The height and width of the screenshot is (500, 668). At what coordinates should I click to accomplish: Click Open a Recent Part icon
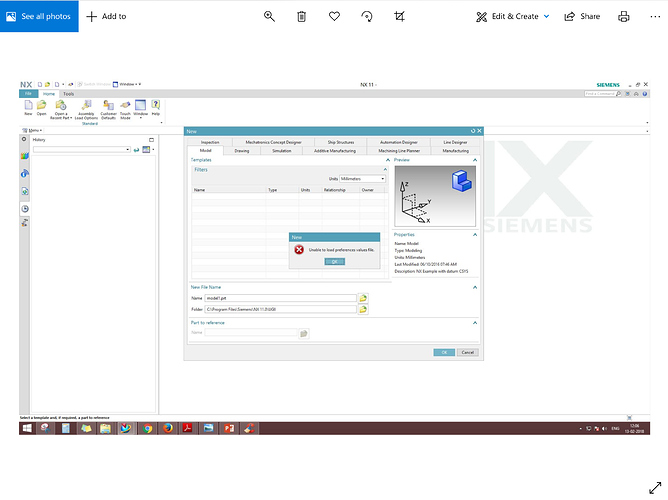pyautogui.click(x=61, y=110)
